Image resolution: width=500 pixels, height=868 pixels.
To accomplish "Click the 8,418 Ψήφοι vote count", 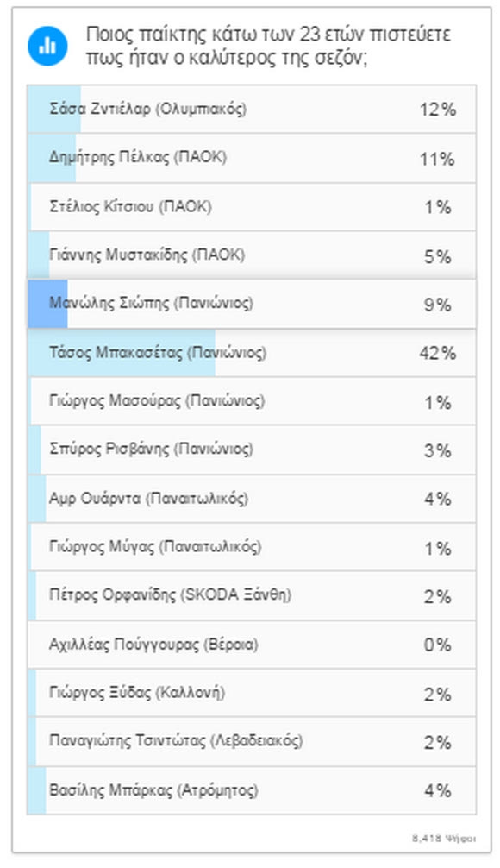I will [444, 838].
